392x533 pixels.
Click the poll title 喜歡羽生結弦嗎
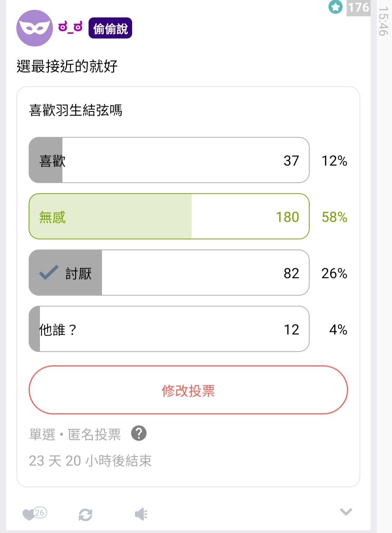click(75, 110)
